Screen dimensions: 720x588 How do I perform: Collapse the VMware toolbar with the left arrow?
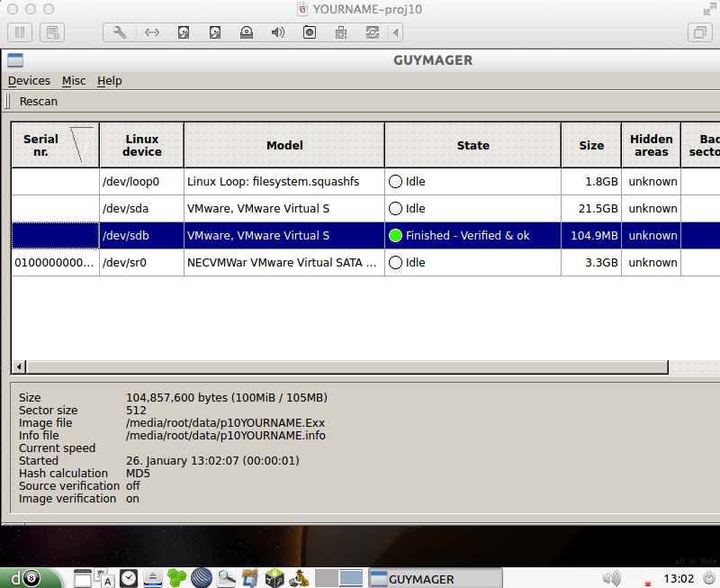pyautogui.click(x=395, y=32)
